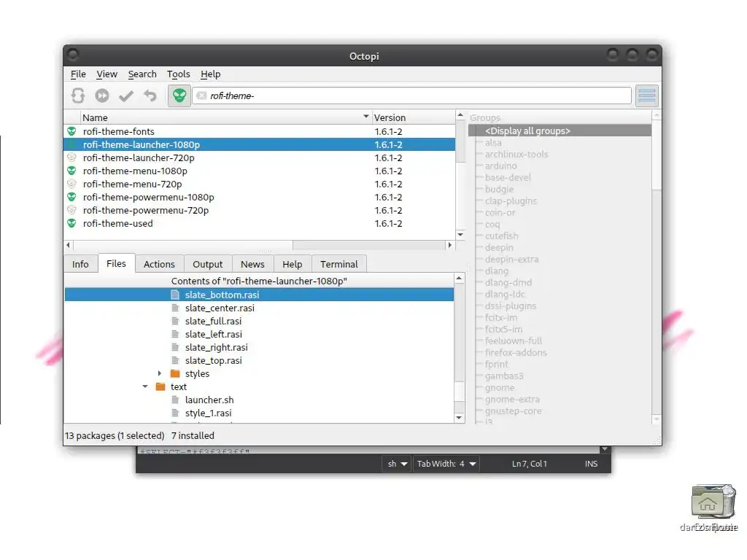Click the Name column sort arrow
Viewport: 747px width, 560px height.
(366, 117)
